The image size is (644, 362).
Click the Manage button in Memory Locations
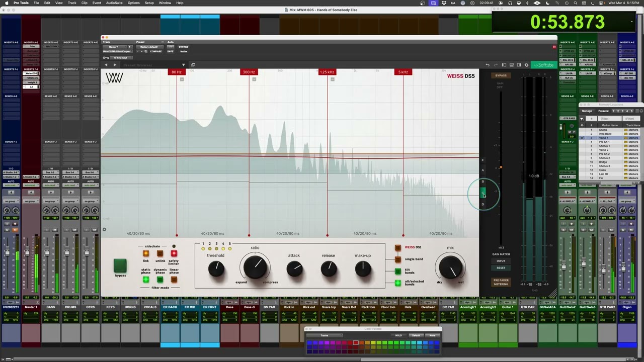point(587,111)
